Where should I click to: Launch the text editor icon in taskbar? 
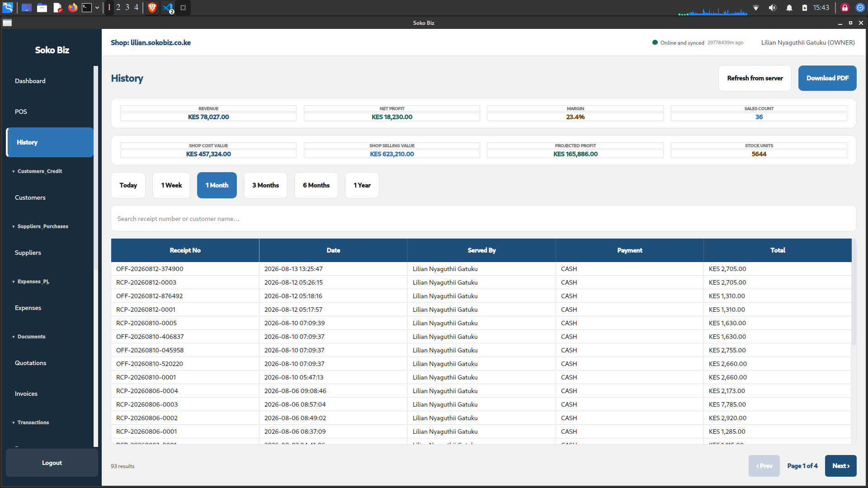point(57,8)
